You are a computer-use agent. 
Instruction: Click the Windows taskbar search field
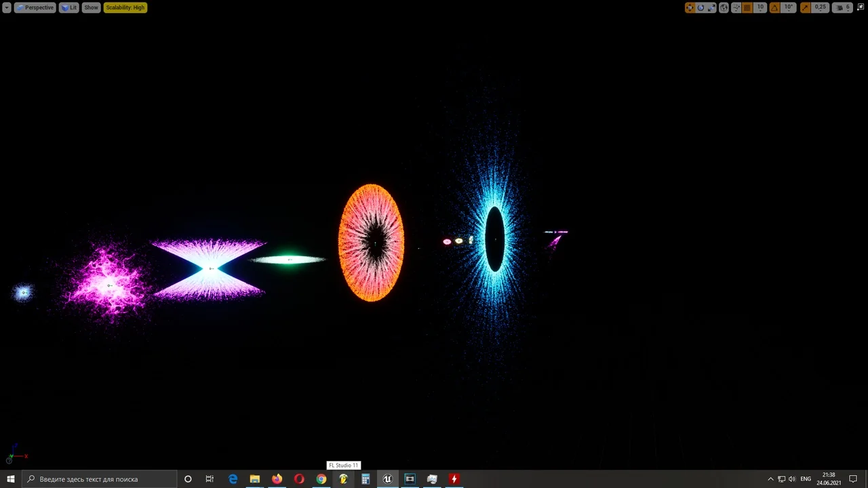point(99,479)
